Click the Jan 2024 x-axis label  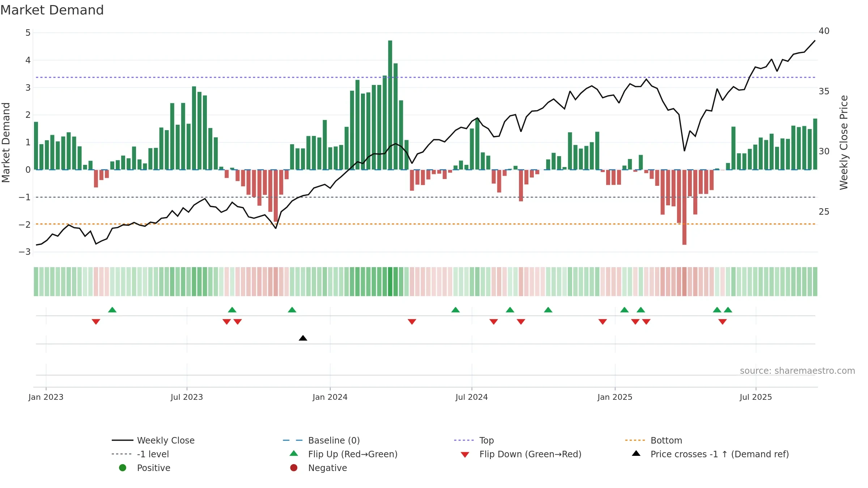click(x=330, y=397)
